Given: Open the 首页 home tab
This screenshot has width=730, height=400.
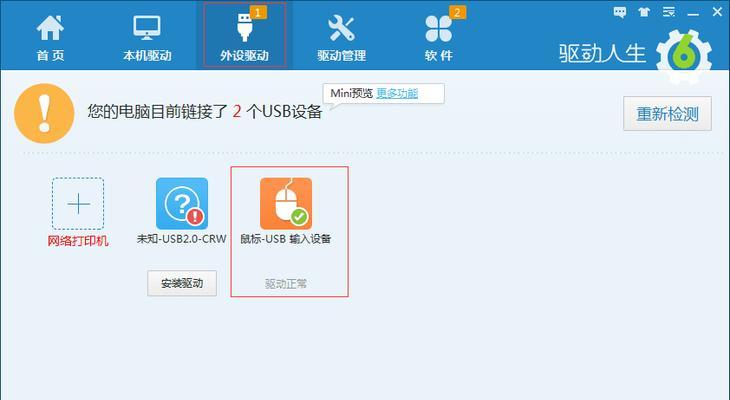Looking at the screenshot, I should 50,37.
